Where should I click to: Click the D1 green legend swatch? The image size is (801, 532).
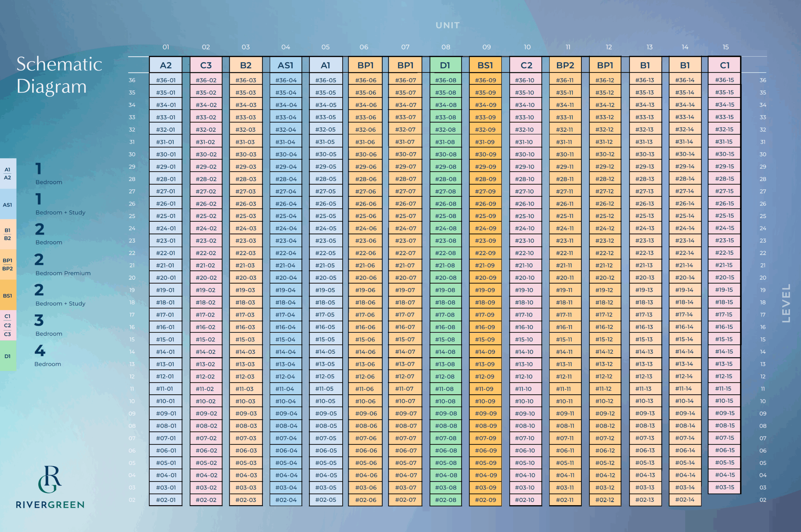(8, 356)
